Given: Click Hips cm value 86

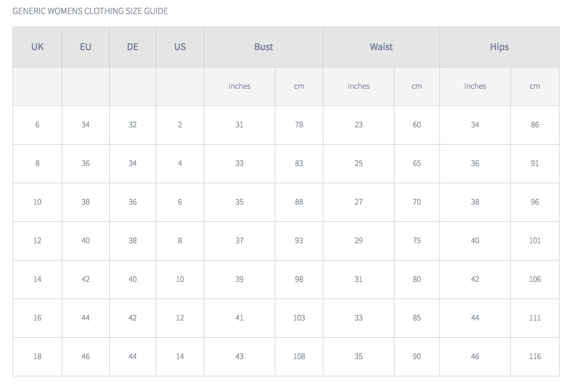Looking at the screenshot, I should pos(535,125).
